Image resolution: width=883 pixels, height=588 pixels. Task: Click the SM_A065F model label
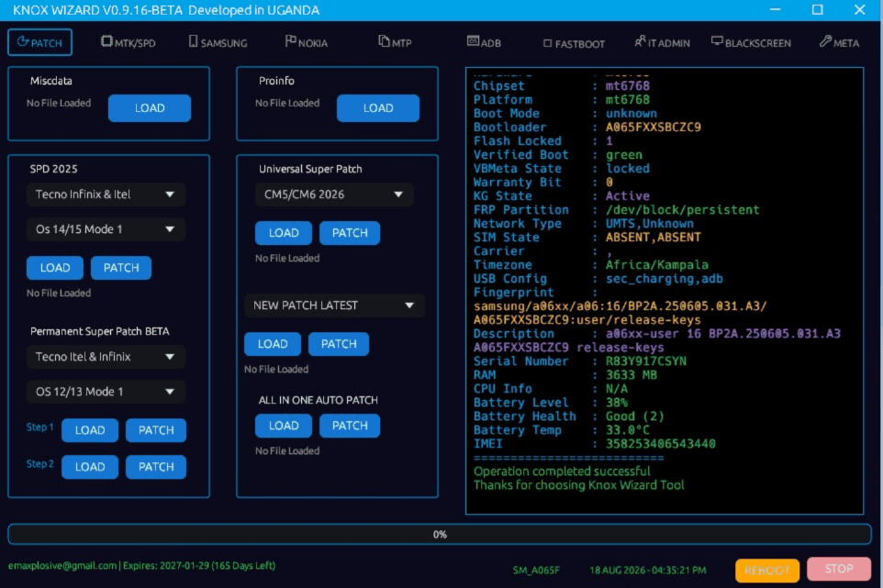(x=536, y=570)
